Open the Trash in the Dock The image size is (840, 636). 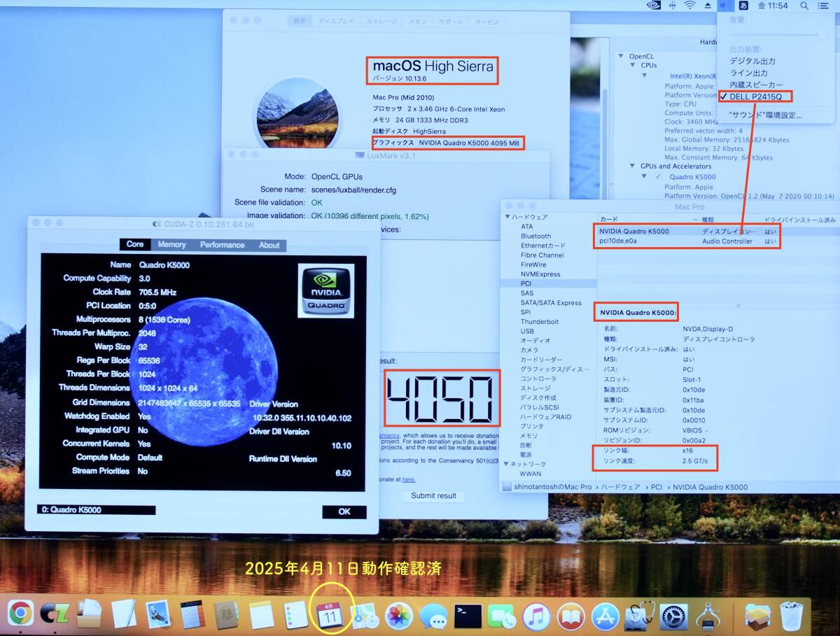tap(792, 616)
